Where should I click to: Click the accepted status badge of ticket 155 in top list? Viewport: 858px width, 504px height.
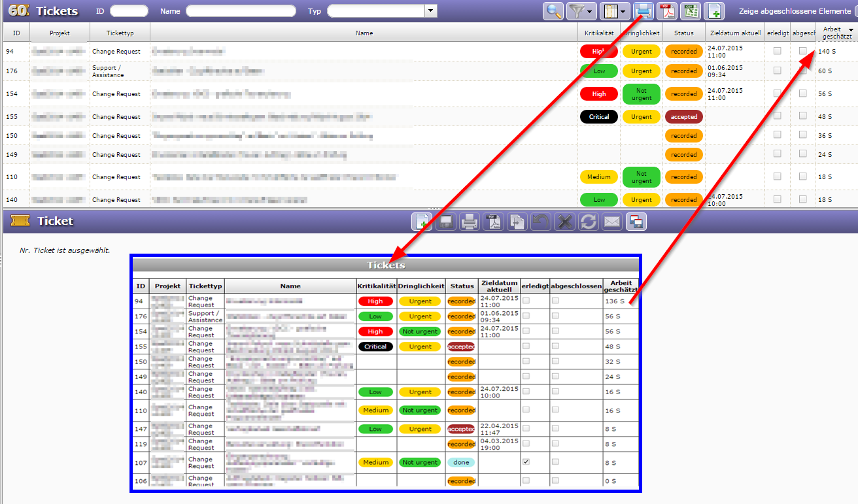point(684,116)
